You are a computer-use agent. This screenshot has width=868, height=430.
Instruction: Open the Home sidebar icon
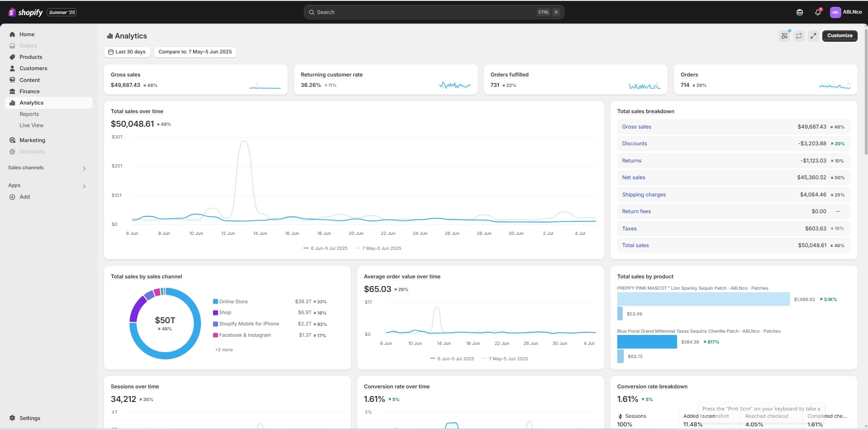pos(12,34)
